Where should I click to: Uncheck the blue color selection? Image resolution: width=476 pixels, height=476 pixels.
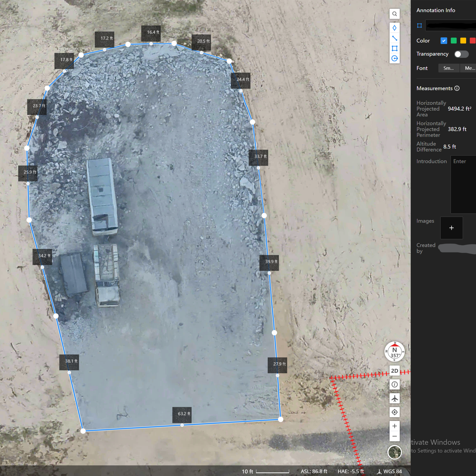tap(444, 41)
